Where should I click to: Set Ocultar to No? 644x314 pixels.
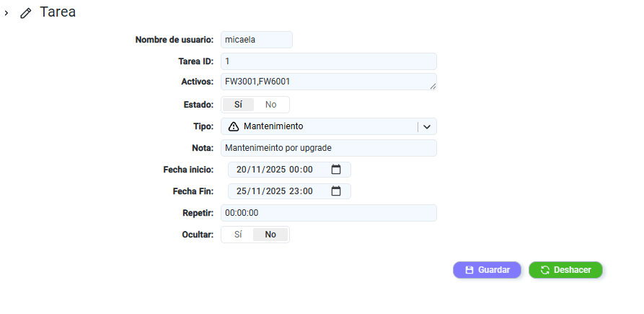coord(270,235)
